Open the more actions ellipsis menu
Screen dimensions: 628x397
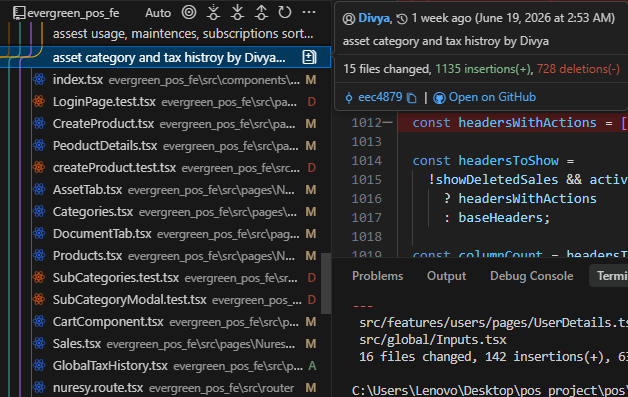(x=309, y=12)
